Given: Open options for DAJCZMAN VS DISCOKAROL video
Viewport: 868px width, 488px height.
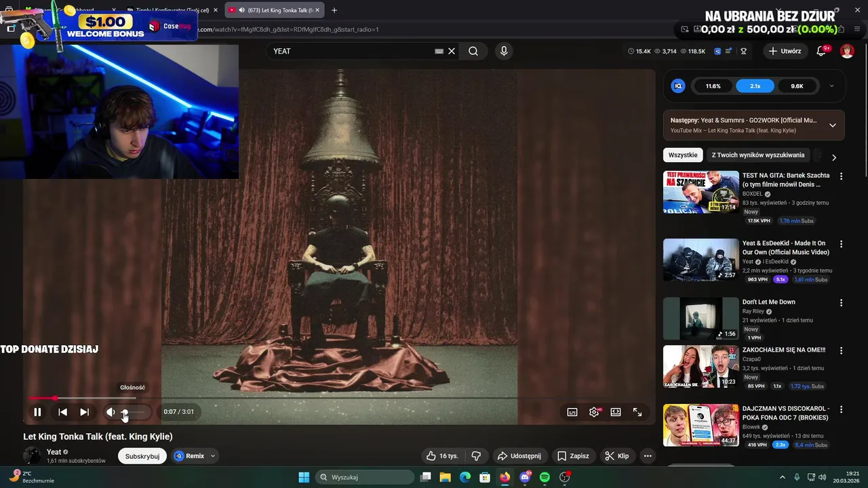Looking at the screenshot, I should pos(841,410).
